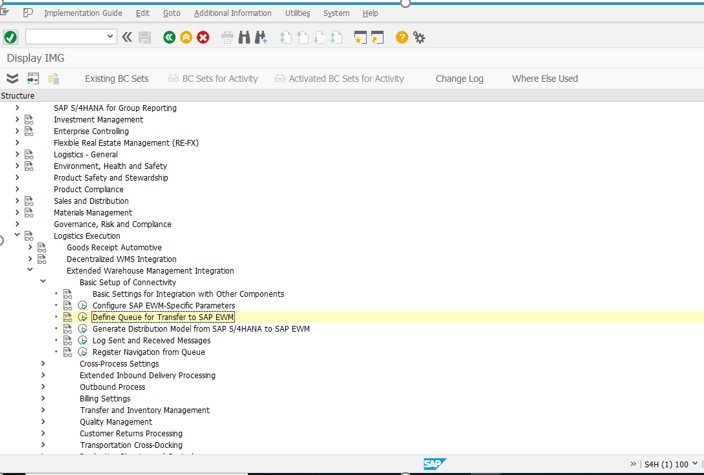Click execute icon for Register Navigation from Queue

click(83, 352)
